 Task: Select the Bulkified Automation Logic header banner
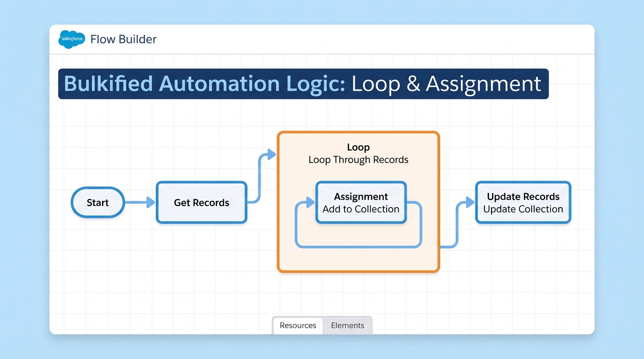(x=303, y=84)
